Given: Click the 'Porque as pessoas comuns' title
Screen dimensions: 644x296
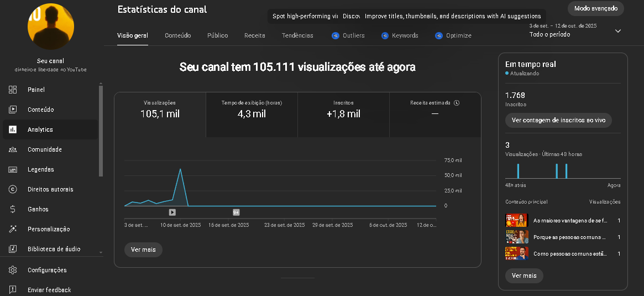Looking at the screenshot, I should click(x=570, y=237).
